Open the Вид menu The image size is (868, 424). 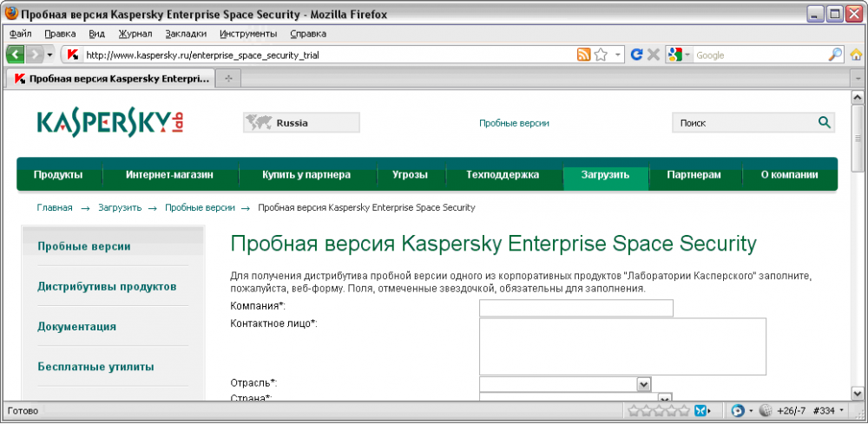97,33
